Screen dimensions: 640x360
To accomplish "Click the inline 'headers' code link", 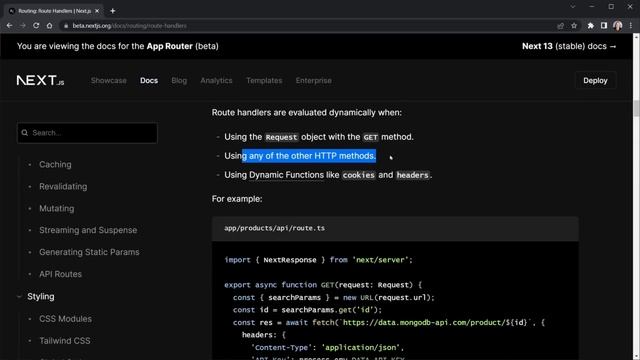I will [413, 175].
